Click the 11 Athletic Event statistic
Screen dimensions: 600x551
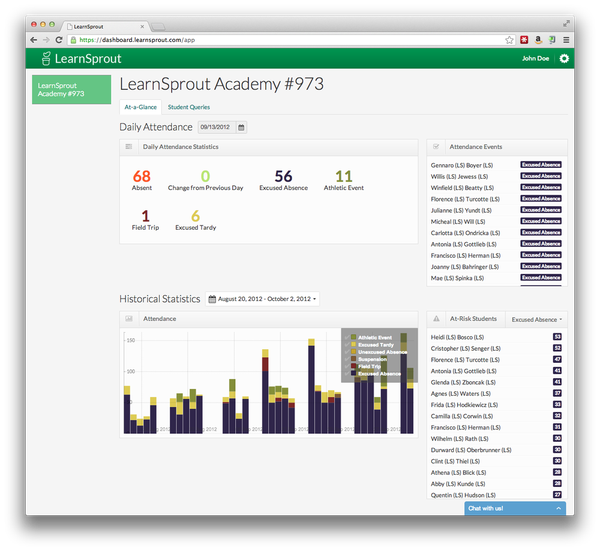344,181
